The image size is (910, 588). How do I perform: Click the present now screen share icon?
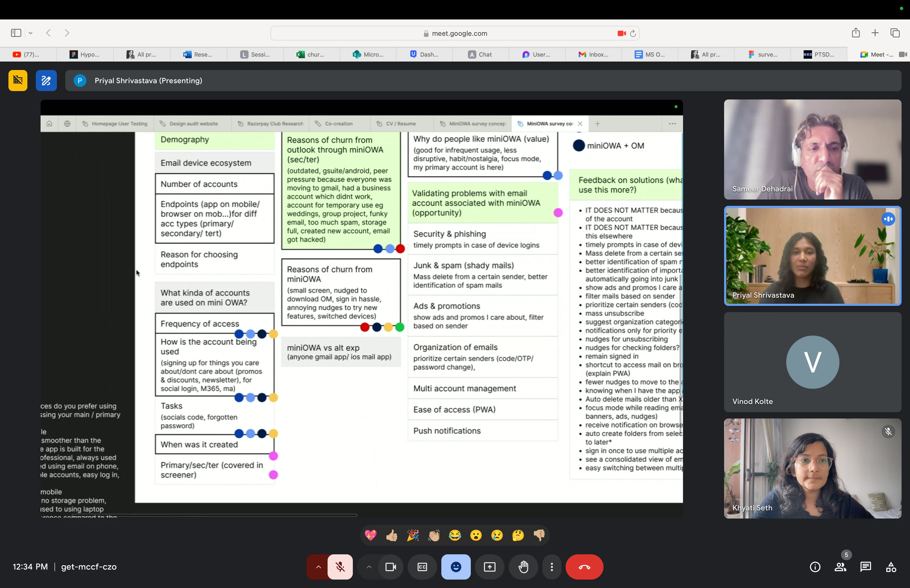click(x=489, y=567)
